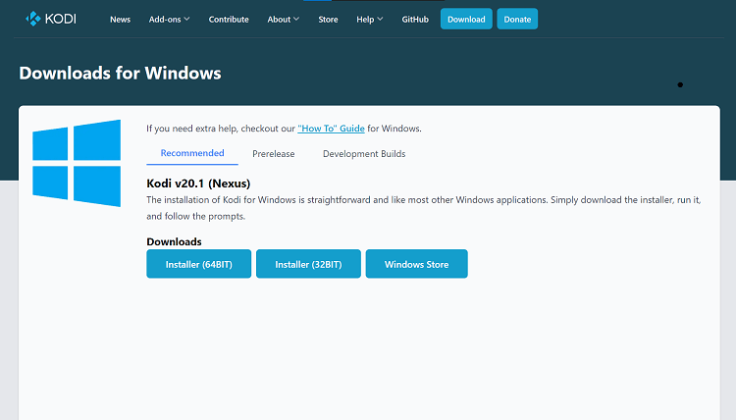The height and width of the screenshot is (420, 736).
Task: Expand the Help dropdown menu
Action: pyautogui.click(x=369, y=19)
